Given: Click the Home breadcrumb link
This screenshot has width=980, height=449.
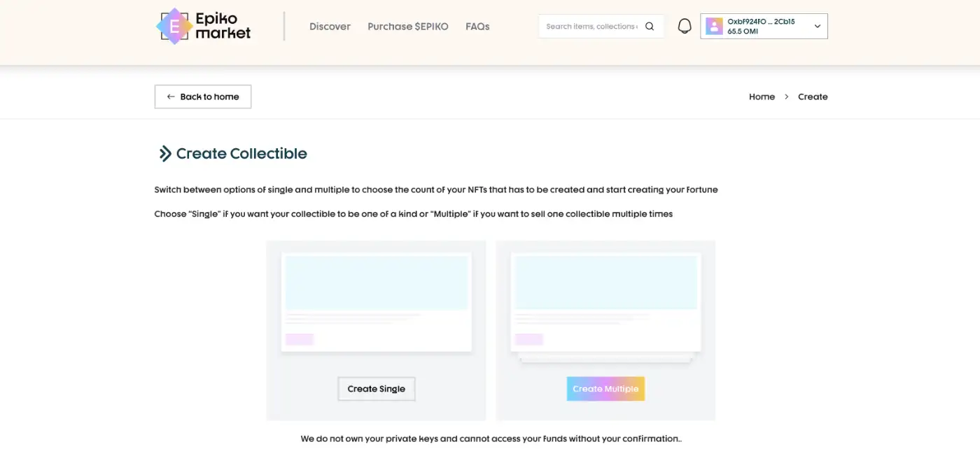Looking at the screenshot, I should [762, 97].
